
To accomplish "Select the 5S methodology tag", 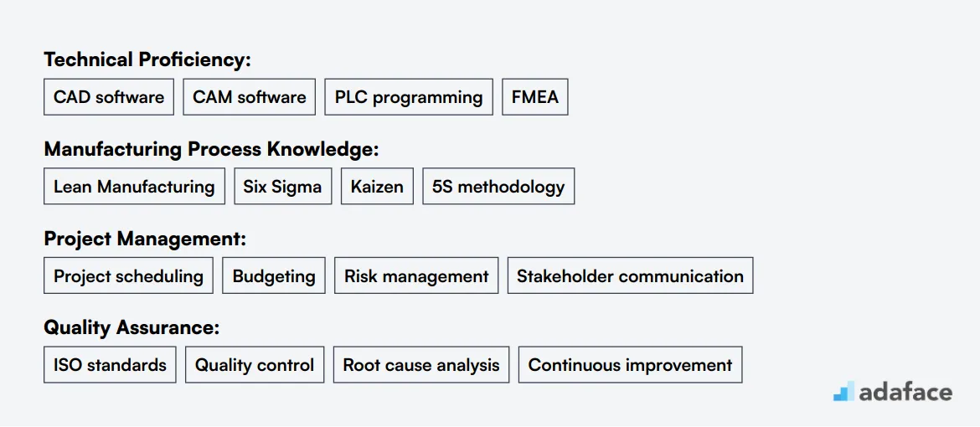I will [498, 187].
